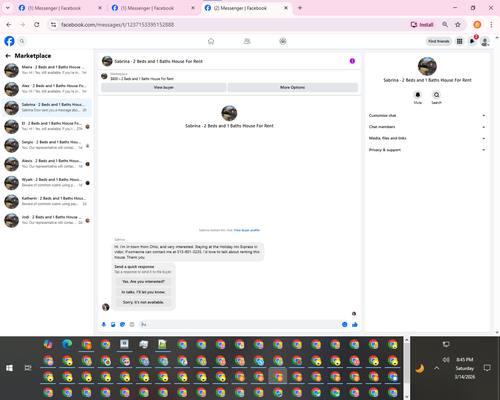Open the Wyatt conversation
The height and width of the screenshot is (400, 500).
pyautogui.click(x=47, y=182)
